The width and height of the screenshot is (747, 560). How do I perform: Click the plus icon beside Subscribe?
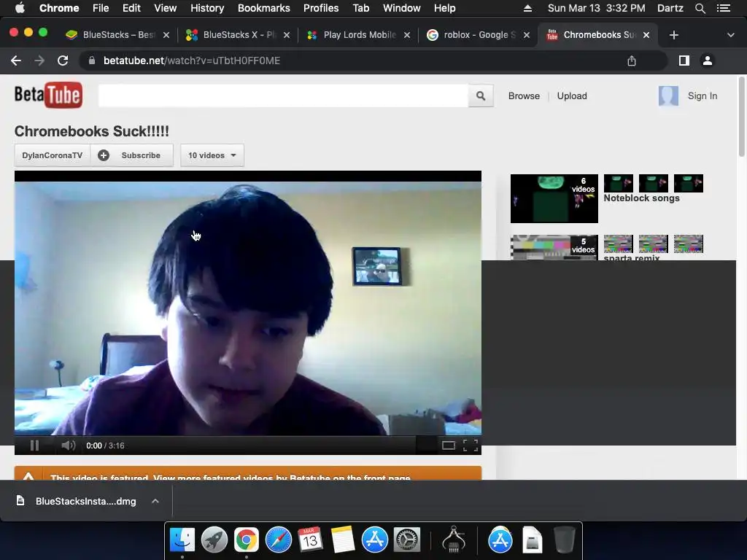(x=104, y=155)
